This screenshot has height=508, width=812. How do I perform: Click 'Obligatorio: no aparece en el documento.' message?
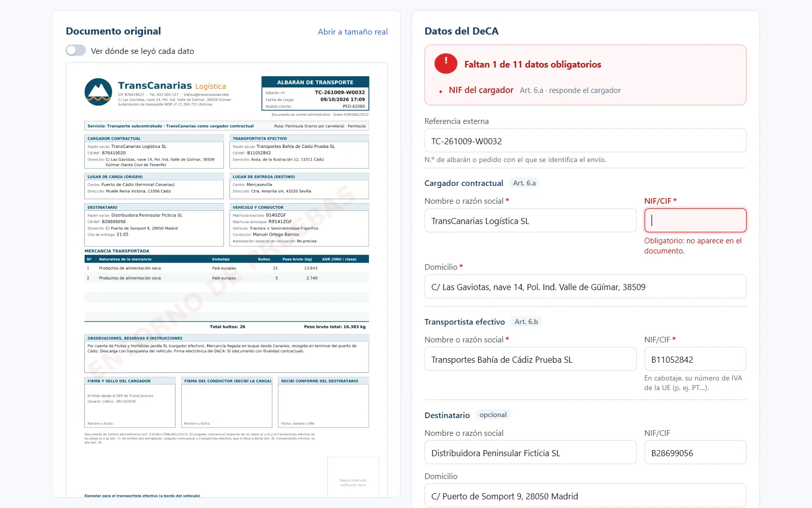pyautogui.click(x=693, y=246)
